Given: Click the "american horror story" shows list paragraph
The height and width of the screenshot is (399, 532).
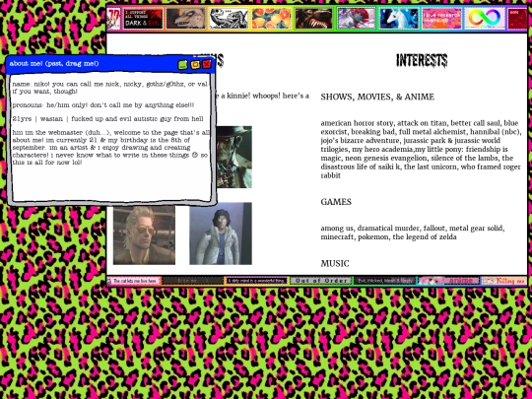Looking at the screenshot, I should coord(421,149).
